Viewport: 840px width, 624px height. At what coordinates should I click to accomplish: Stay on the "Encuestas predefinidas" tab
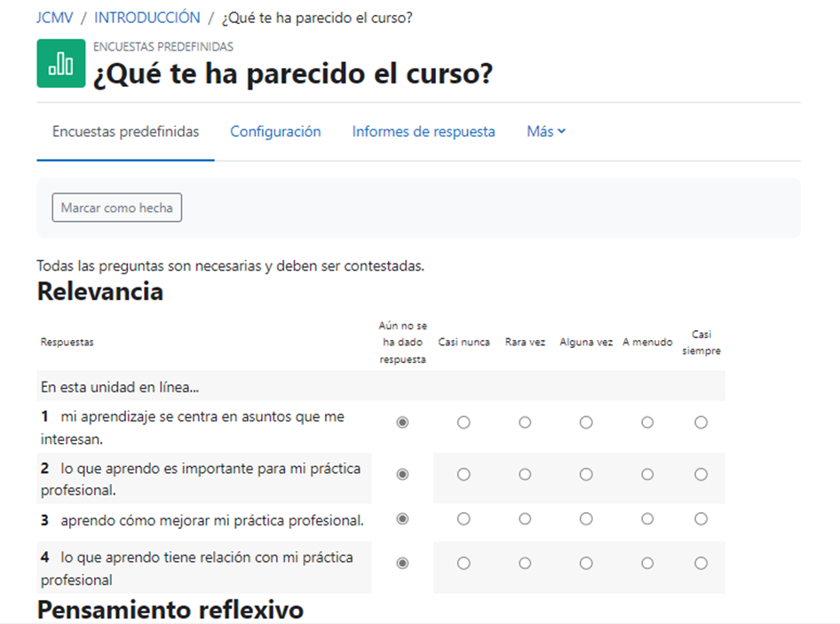(124, 130)
